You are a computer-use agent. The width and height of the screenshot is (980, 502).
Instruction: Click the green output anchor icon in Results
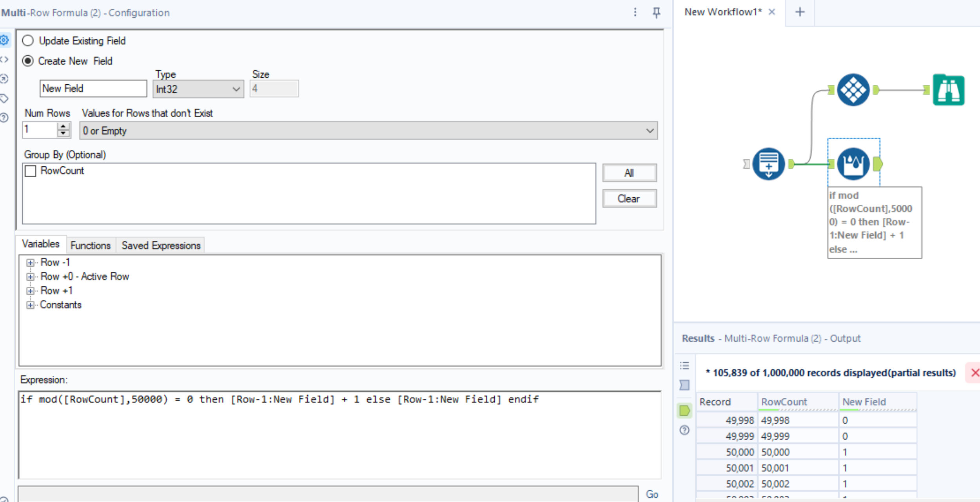pos(684,411)
